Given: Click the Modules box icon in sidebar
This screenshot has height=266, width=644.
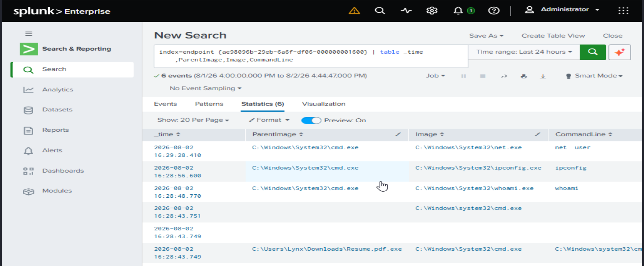Looking at the screenshot, I should pyautogui.click(x=29, y=192).
